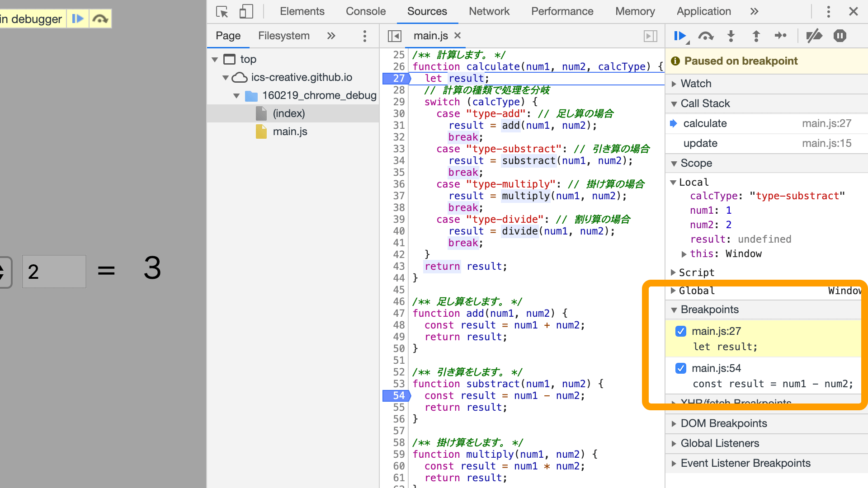Image resolution: width=868 pixels, height=488 pixels.
Task: Select the calculate function in Call Stack
Action: click(705, 123)
